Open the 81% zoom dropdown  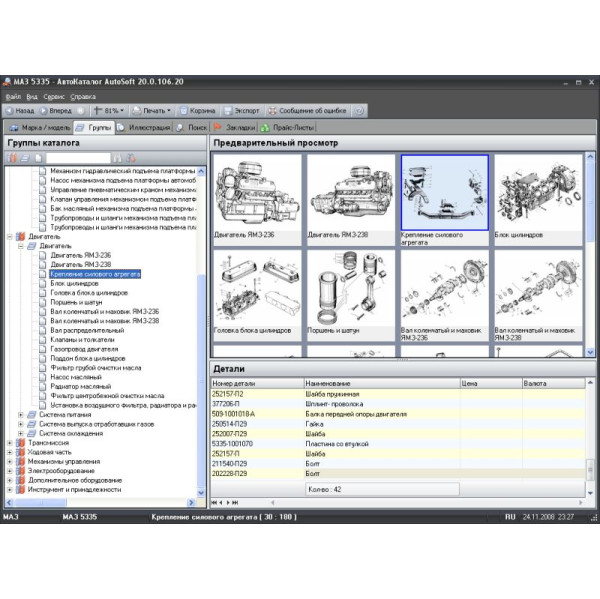coord(109,110)
